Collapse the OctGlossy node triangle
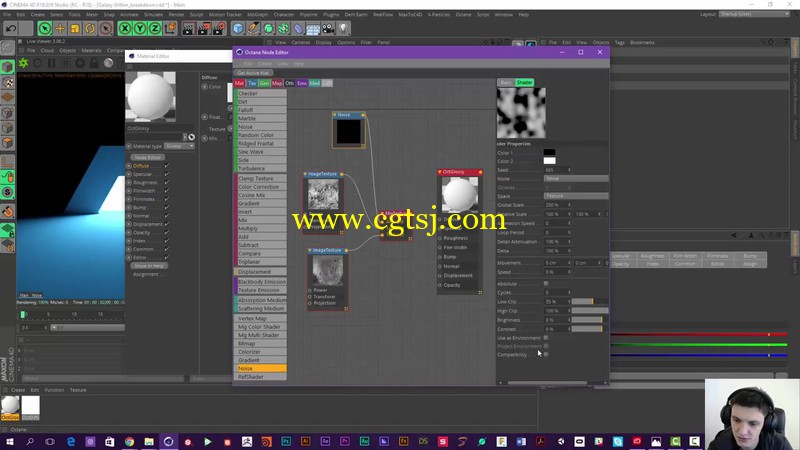This screenshot has width=800, height=450. 440,172
